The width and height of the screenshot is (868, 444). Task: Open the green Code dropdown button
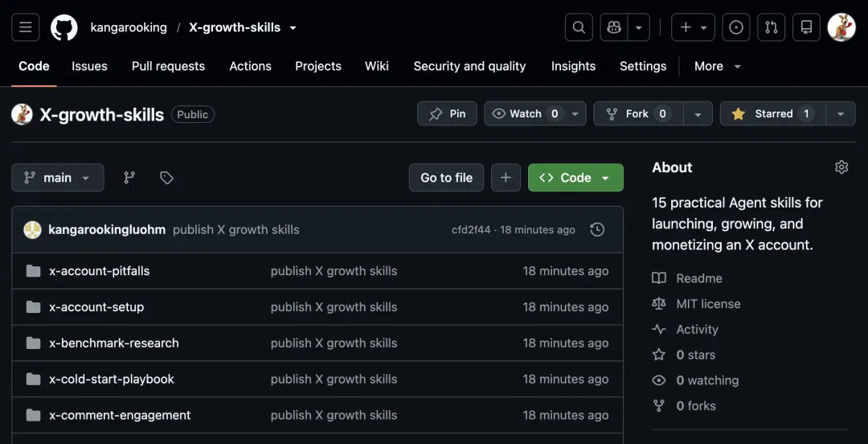tap(575, 178)
